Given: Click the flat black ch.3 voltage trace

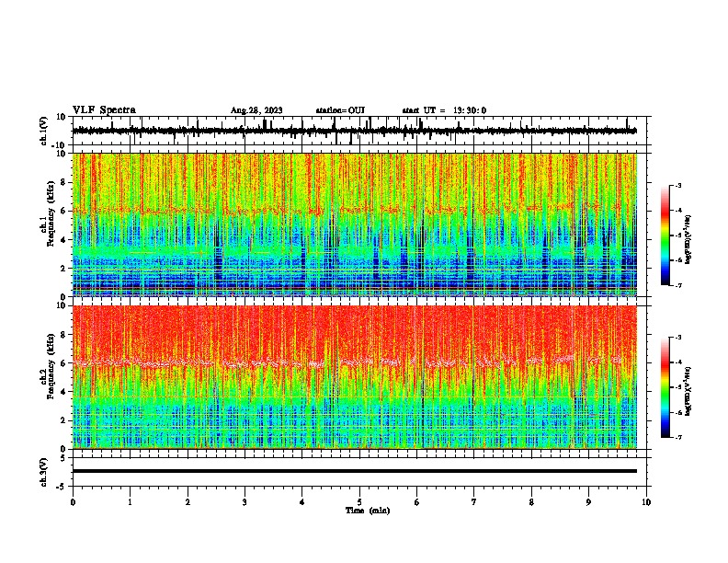Looking at the screenshot, I should click(x=355, y=471).
